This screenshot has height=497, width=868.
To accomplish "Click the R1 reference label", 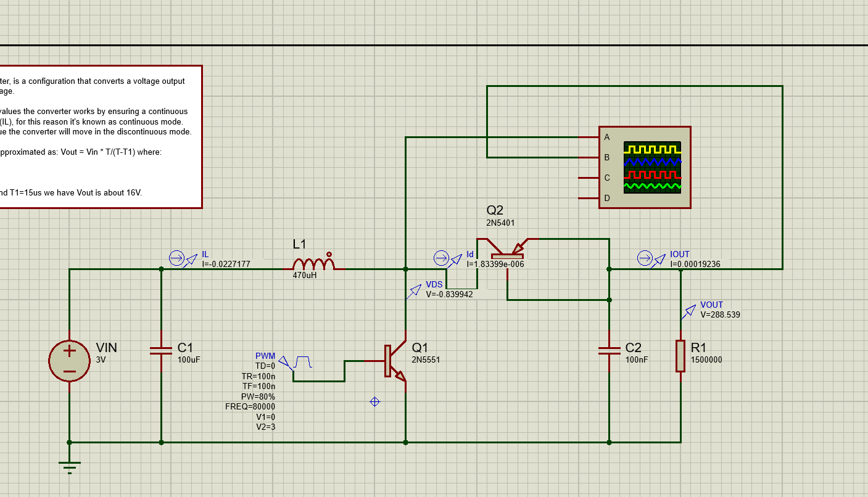I will 698,348.
